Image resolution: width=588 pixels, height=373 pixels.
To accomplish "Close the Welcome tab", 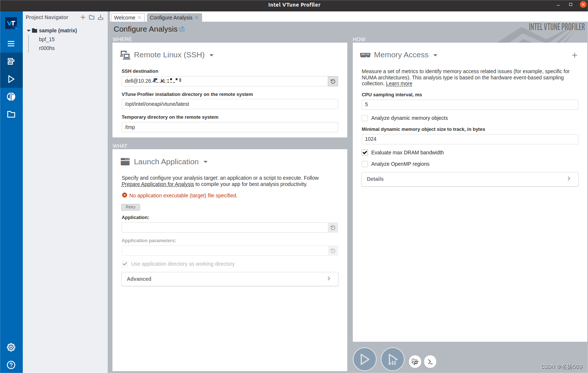I will [x=139, y=18].
